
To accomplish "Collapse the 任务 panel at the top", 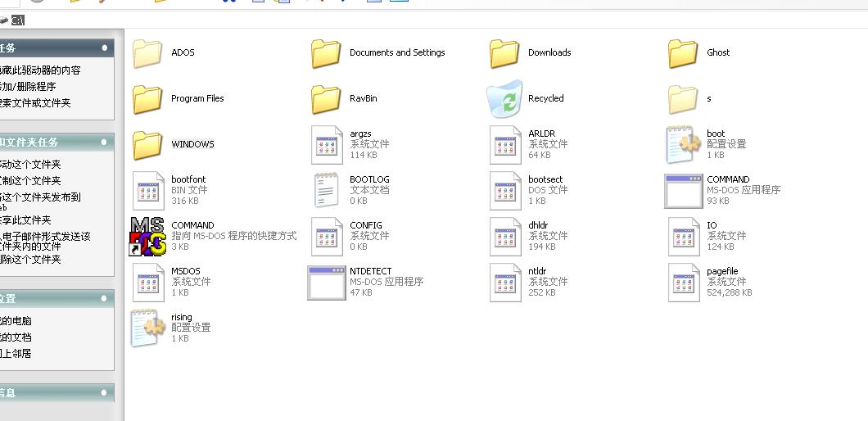I will [x=104, y=48].
